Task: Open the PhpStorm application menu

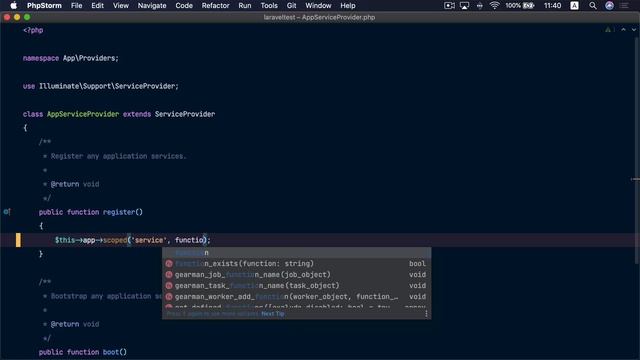Action: point(44,6)
